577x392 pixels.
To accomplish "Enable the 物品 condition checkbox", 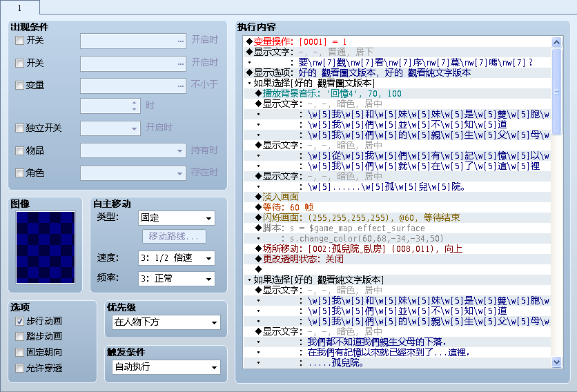I will click(x=19, y=150).
